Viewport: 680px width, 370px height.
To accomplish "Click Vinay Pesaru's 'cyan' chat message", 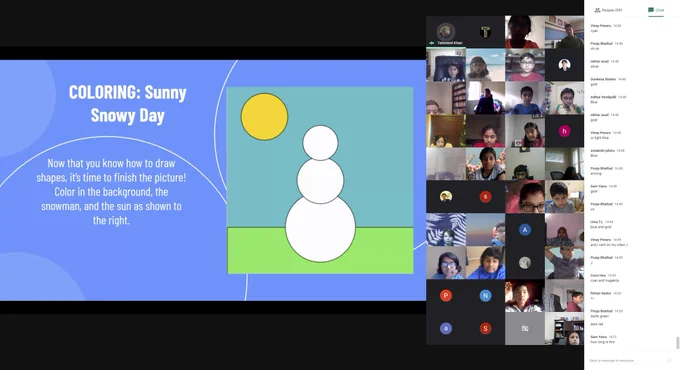I will (594, 31).
